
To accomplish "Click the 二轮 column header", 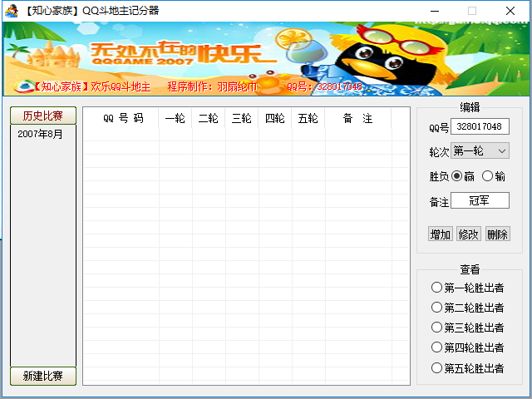I will click(x=209, y=118).
